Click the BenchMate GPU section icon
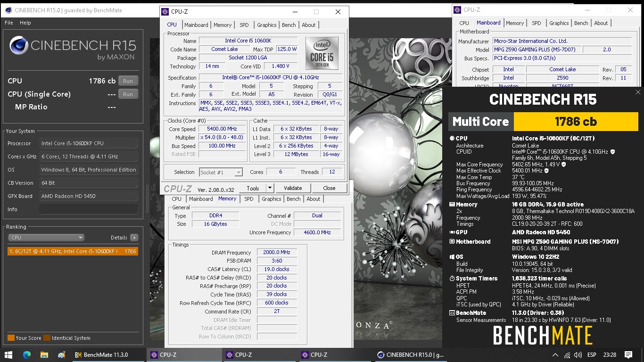This screenshot has height=362, width=644. pos(452,232)
